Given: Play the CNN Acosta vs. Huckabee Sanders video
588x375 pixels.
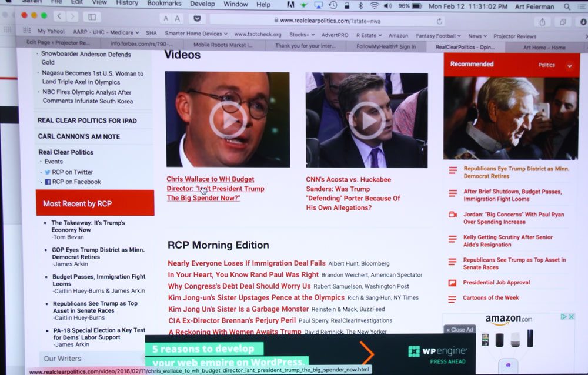Looking at the screenshot, I should 367,120.
